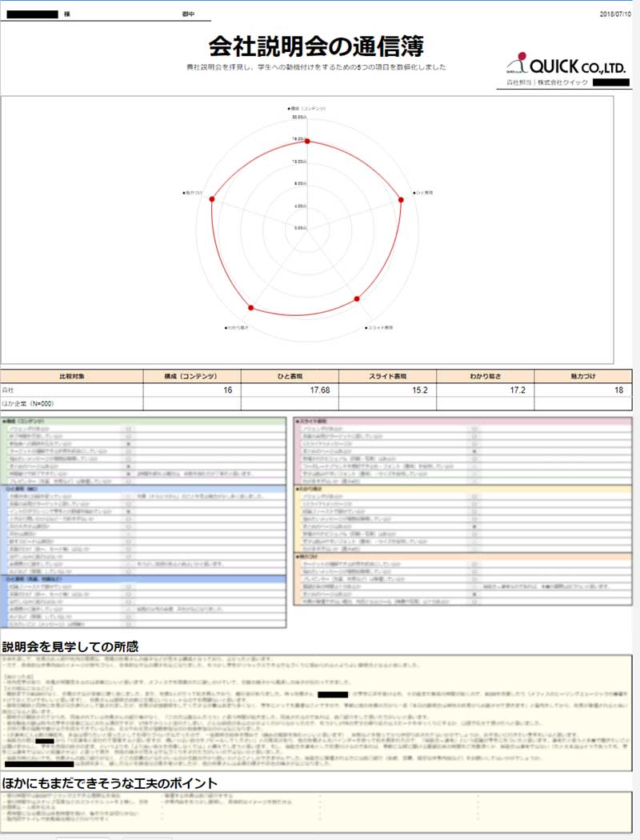Click the QUICK CO.,LTD. company logo
640x840 pixels.
(566, 64)
